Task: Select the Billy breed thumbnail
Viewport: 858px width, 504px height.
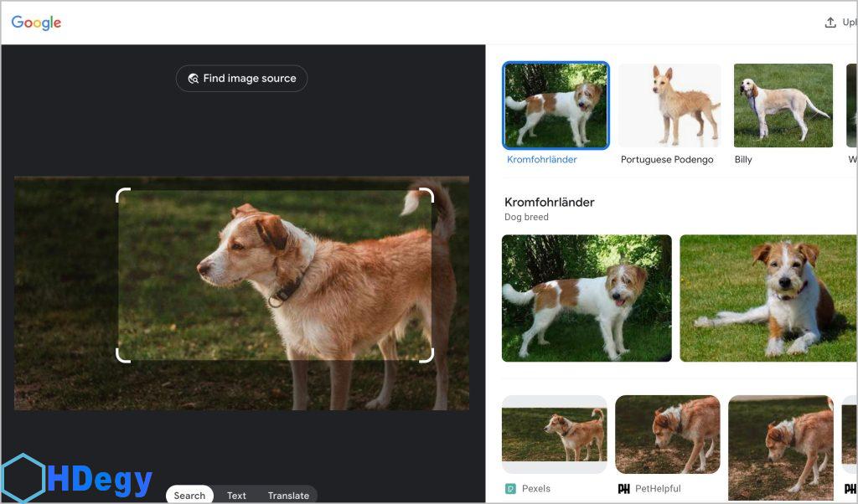Action: [x=783, y=105]
